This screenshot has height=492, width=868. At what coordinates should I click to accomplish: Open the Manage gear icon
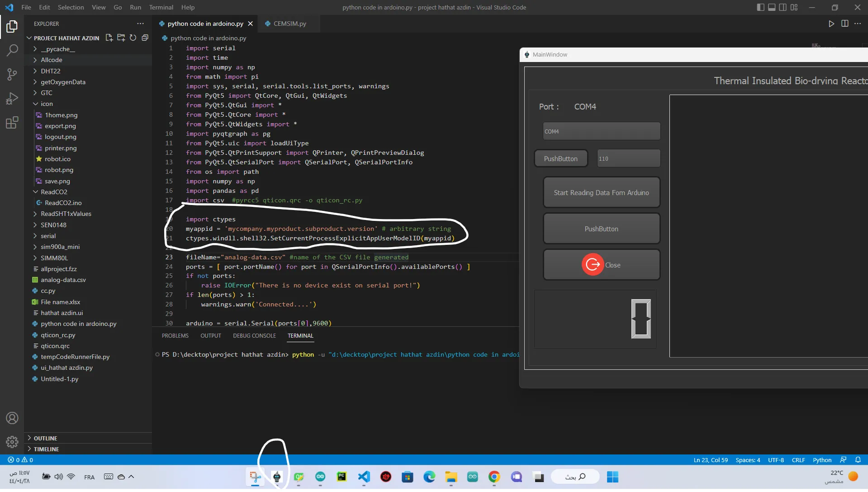pyautogui.click(x=12, y=441)
